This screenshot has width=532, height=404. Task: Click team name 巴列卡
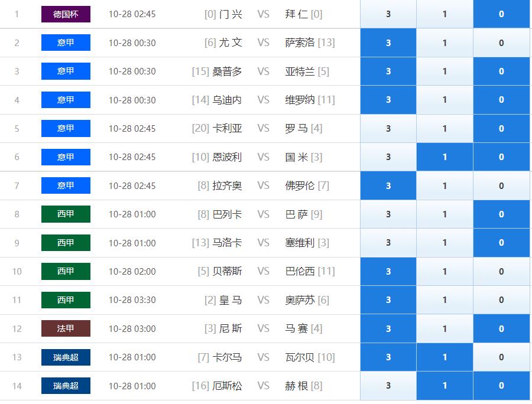(227, 214)
